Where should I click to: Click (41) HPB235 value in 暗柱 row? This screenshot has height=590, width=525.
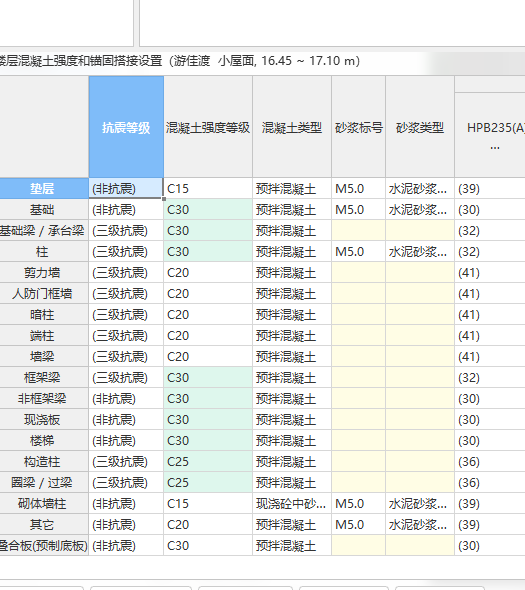tap(490, 315)
